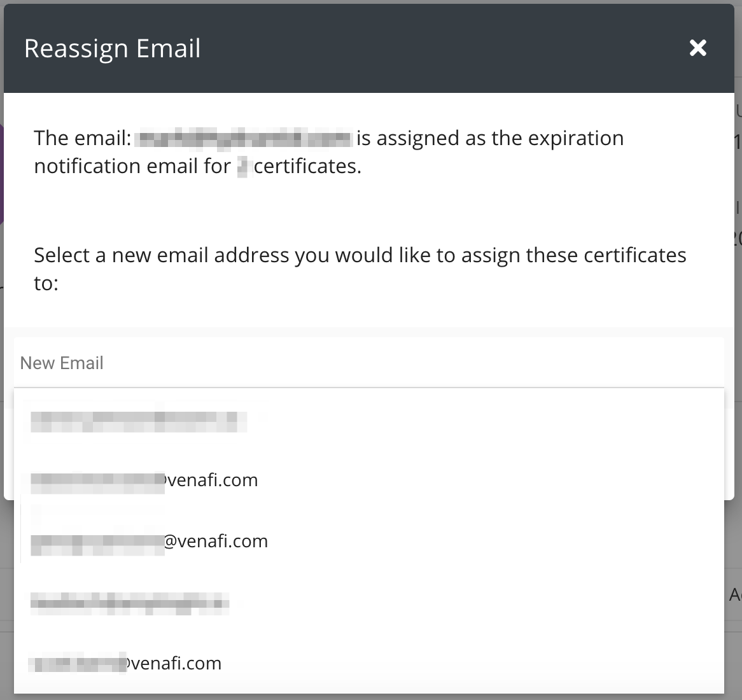Click the "New Email" placeholder label
742x700 pixels.
[62, 363]
